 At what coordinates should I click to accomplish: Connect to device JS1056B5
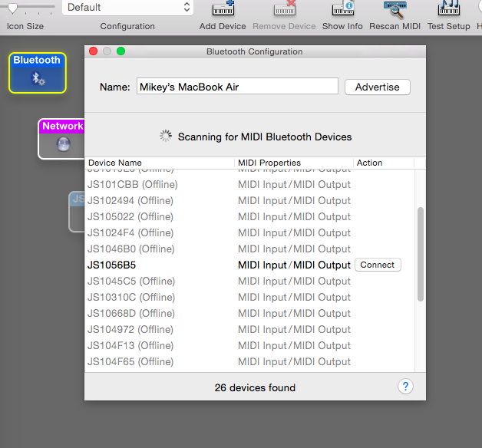(x=377, y=265)
